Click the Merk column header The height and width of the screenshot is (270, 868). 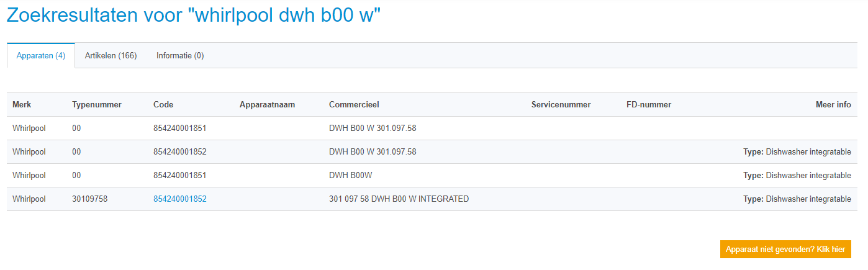pos(22,105)
